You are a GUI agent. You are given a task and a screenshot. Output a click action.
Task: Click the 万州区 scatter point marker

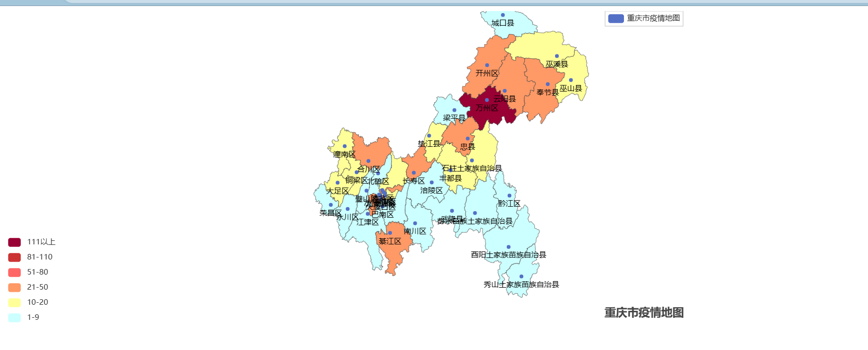click(x=487, y=100)
